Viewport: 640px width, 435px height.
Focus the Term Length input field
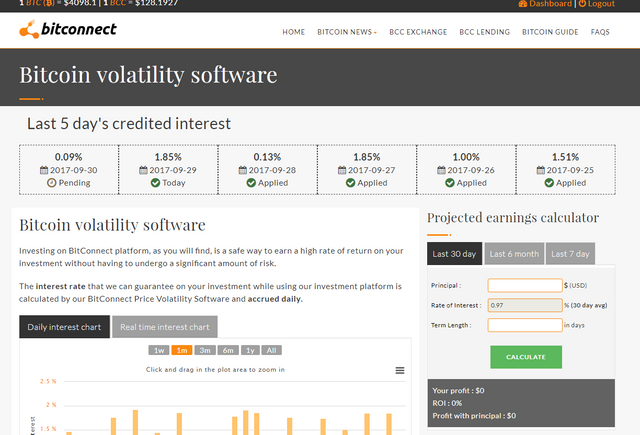pyautogui.click(x=525, y=325)
